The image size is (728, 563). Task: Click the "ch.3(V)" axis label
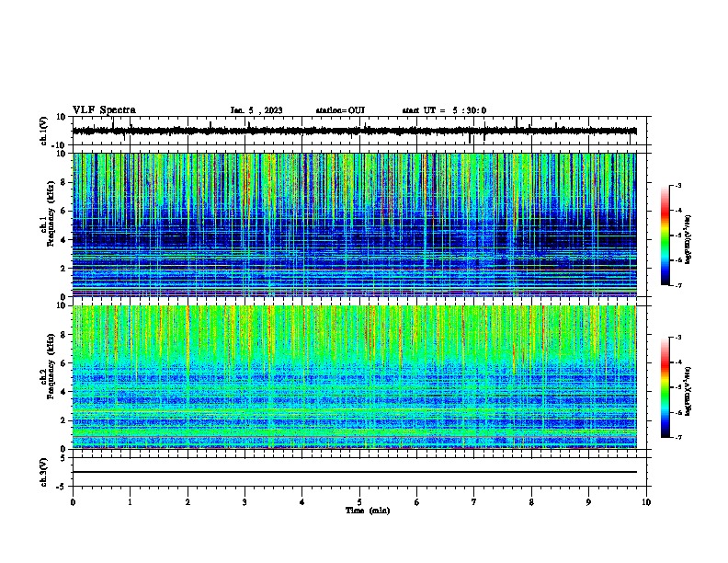tap(43, 472)
